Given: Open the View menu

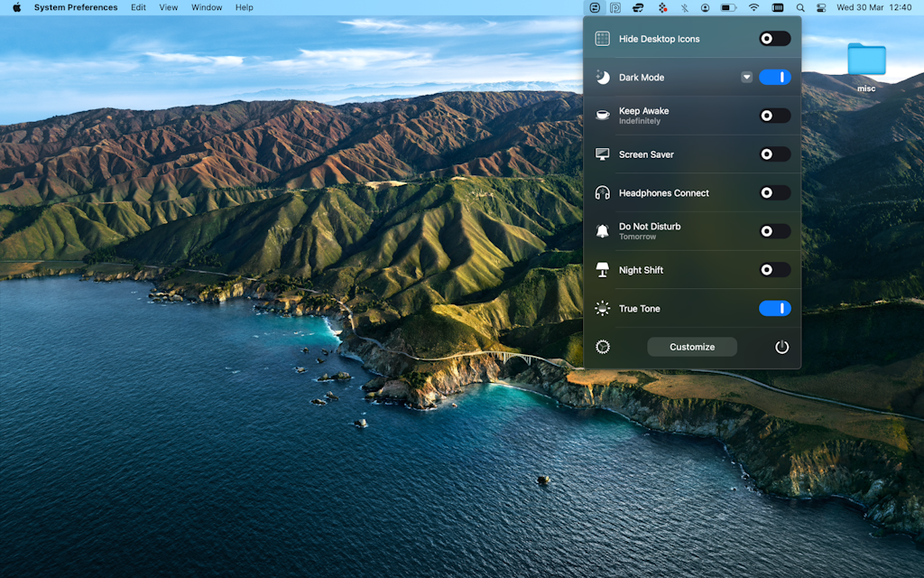Looking at the screenshot, I should tap(168, 7).
